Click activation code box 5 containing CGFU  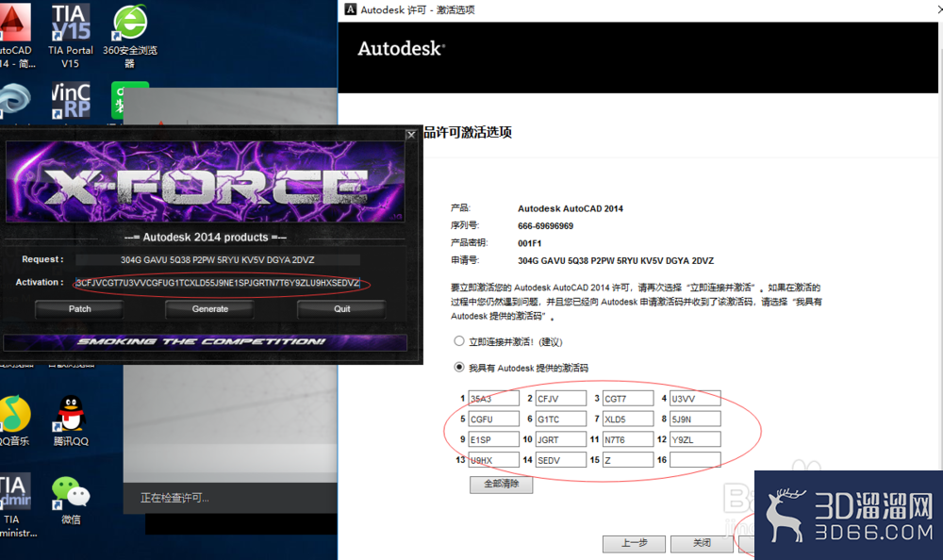pos(494,419)
